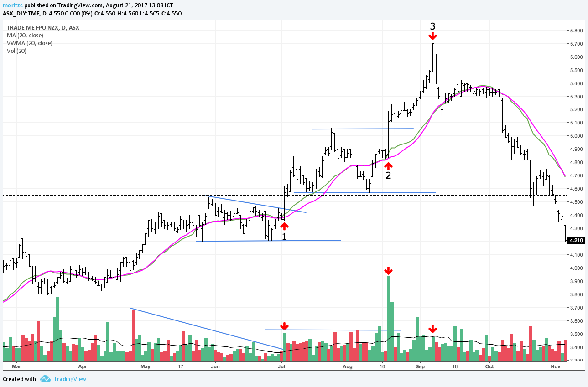Click the 'moritzc' author name
Image resolution: width=588 pixels, height=387 pixels.
(x=12, y=5)
